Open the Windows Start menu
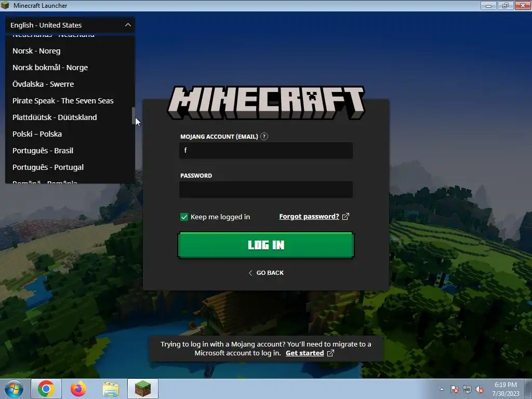The width and height of the screenshot is (532, 399). (14, 389)
